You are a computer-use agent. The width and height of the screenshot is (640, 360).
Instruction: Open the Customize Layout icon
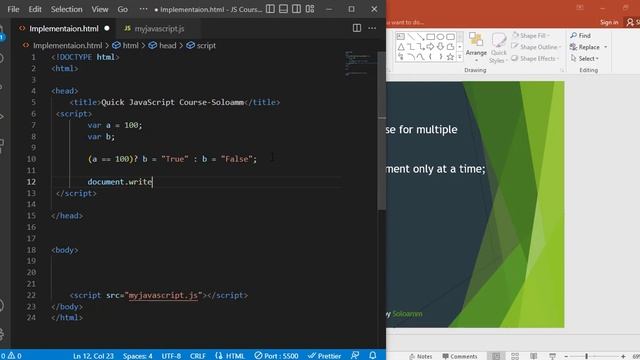click(x=310, y=9)
